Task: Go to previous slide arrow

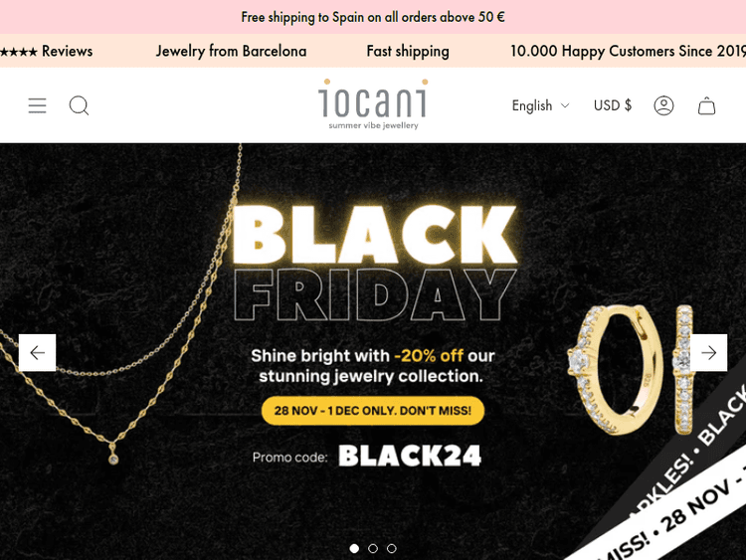Action: [37, 352]
